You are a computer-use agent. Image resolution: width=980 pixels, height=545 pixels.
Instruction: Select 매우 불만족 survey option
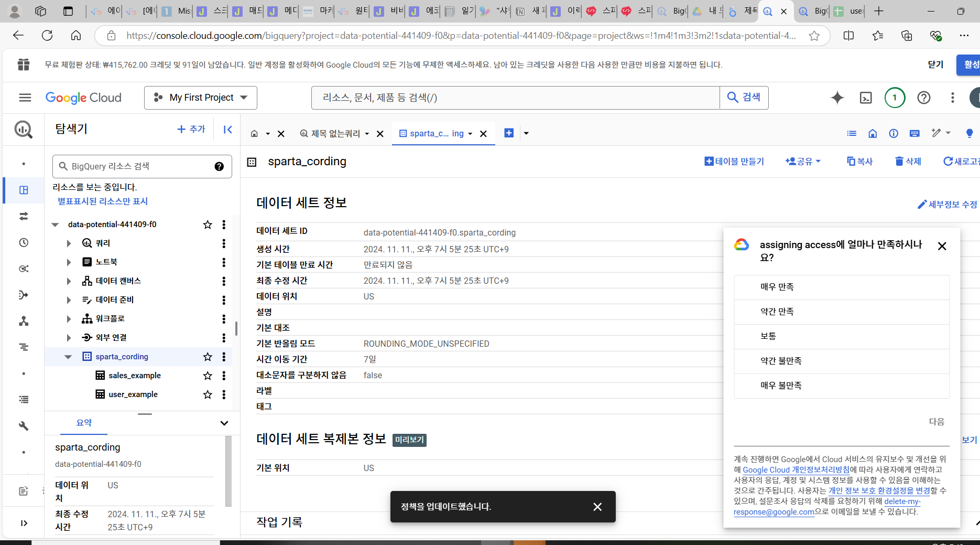[842, 386]
